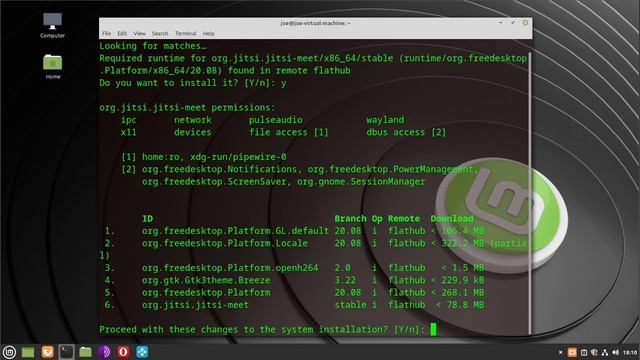Open the View menu in terminal
The height and width of the screenshot is (360, 640).
click(139, 33)
